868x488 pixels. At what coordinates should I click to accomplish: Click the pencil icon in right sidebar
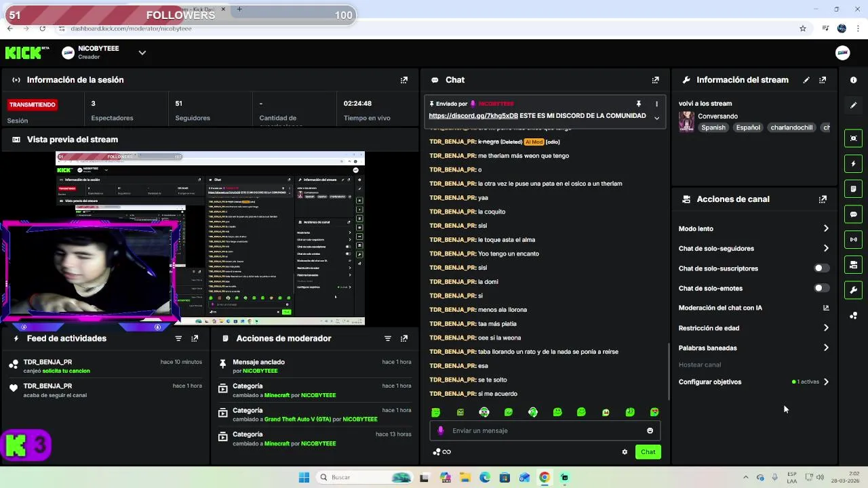coord(853,105)
